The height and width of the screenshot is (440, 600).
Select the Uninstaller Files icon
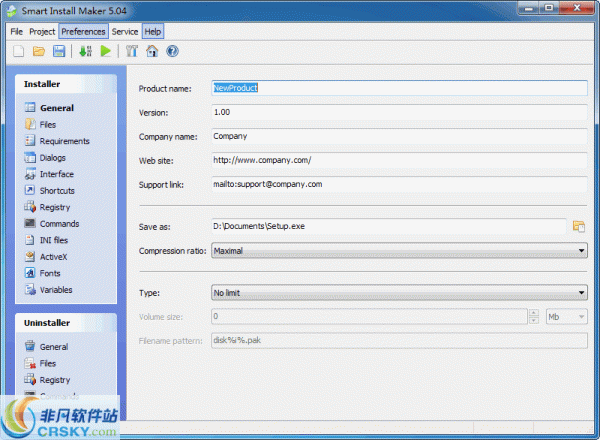[x=30, y=363]
